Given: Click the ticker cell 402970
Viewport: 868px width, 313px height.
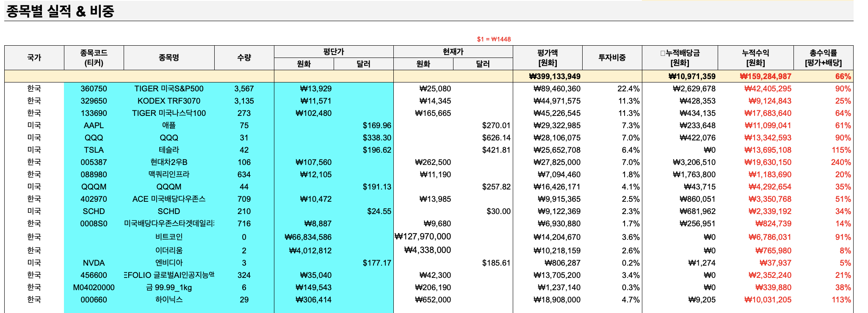Looking at the screenshot, I should coord(94,199).
